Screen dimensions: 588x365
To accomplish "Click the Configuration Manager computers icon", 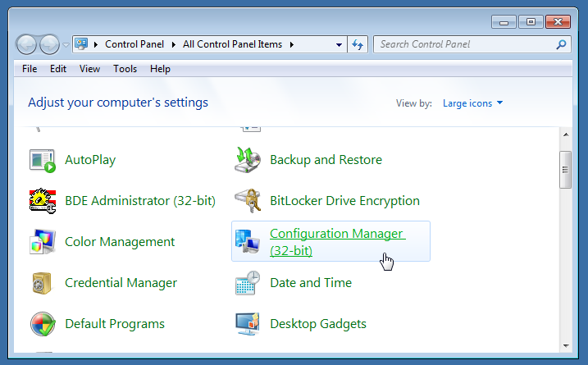I will pos(248,241).
